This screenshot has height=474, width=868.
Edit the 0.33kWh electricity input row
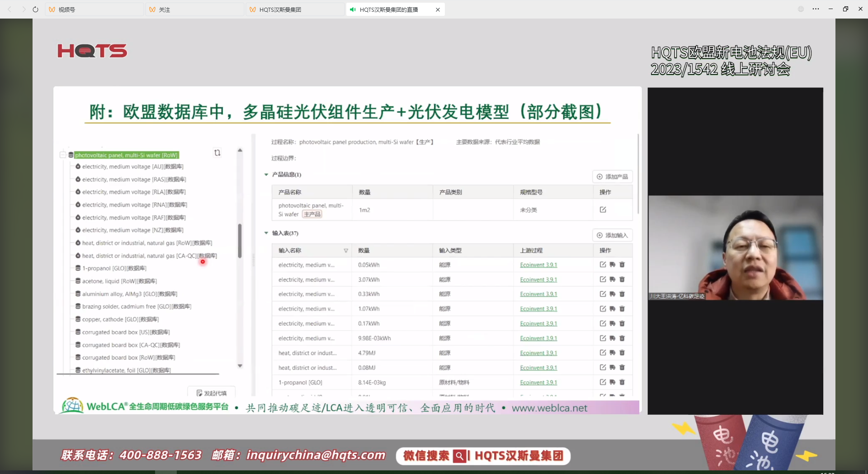point(603,294)
